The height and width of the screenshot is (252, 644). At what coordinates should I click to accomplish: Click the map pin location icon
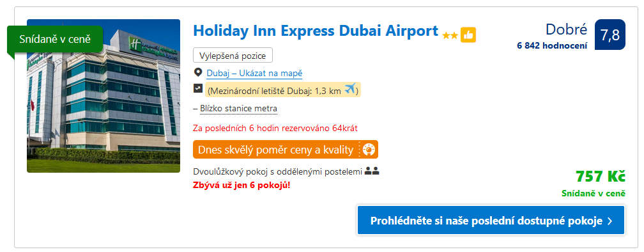click(x=198, y=73)
